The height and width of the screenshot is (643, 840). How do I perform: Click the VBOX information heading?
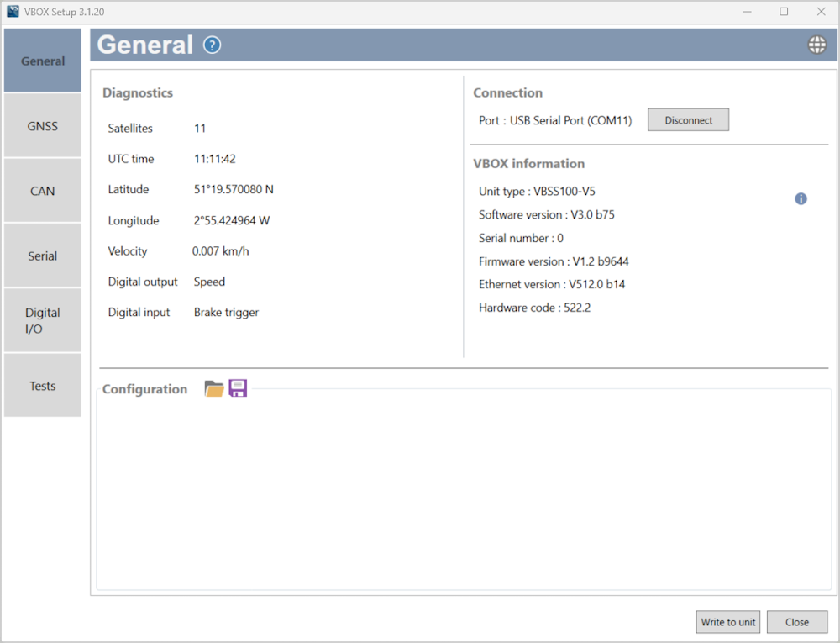click(528, 163)
